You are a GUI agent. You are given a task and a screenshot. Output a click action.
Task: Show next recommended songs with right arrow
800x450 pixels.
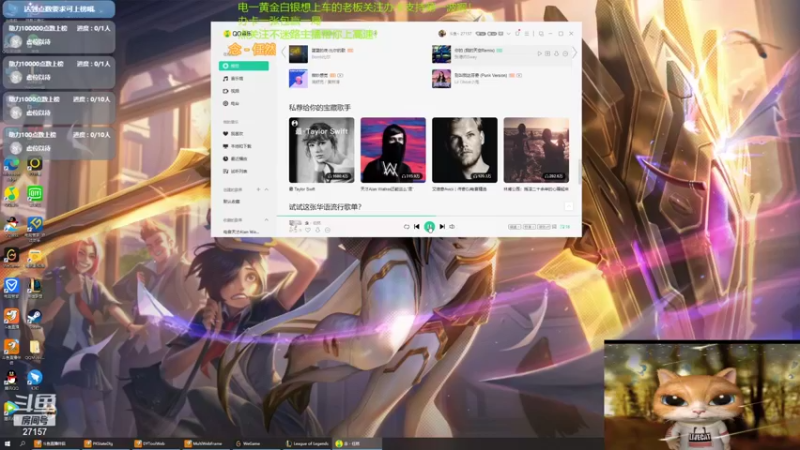coord(575,53)
